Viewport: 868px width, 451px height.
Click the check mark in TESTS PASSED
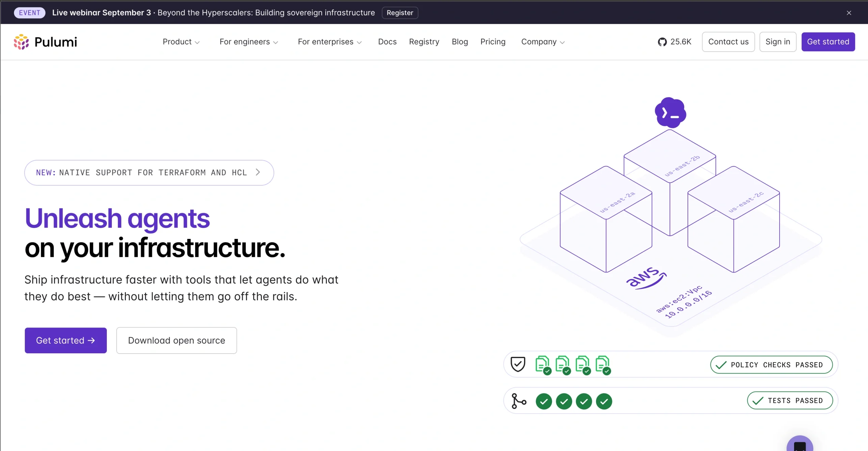click(758, 401)
